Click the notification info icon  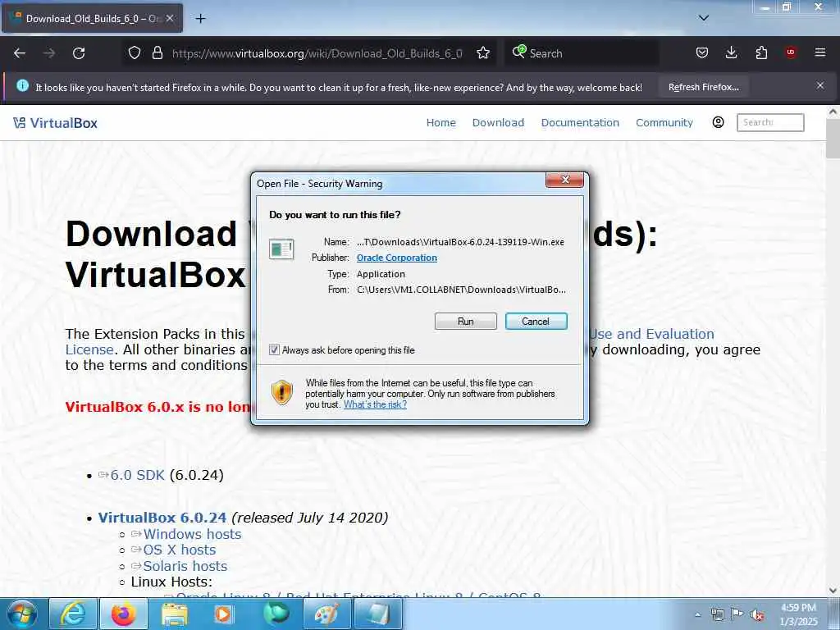pyautogui.click(x=22, y=85)
